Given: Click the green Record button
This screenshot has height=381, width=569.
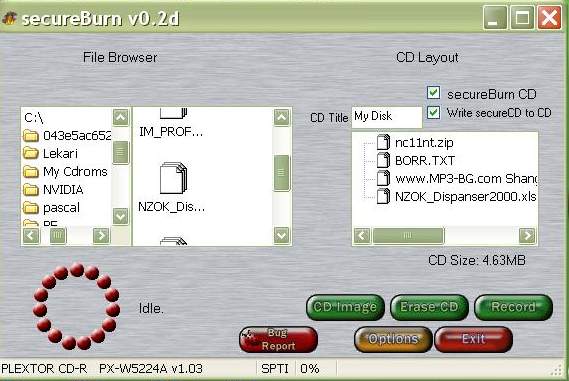Looking at the screenshot, I should coord(513,307).
